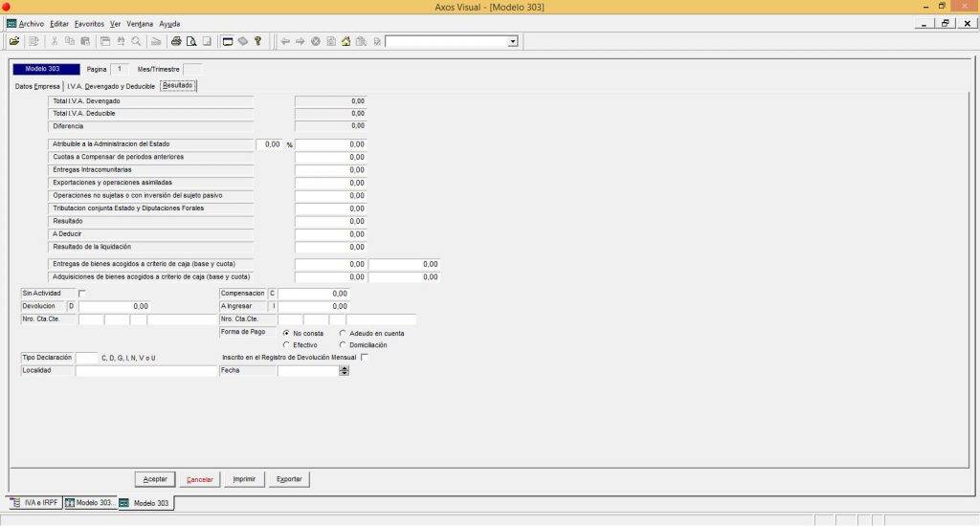Switch to I.V.A. Devengado y Deducible tab
This screenshot has width=980, height=526.
pyautogui.click(x=111, y=85)
